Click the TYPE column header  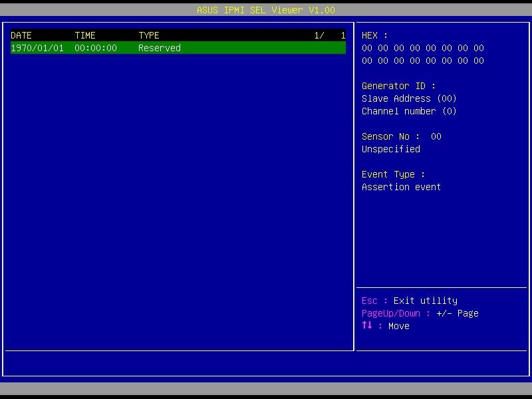[148, 35]
